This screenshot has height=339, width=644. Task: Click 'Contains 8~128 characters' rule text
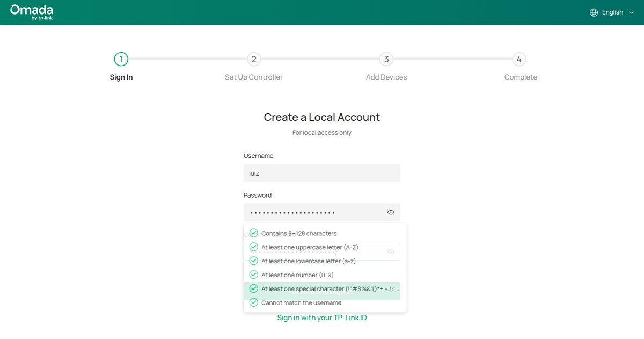299,233
